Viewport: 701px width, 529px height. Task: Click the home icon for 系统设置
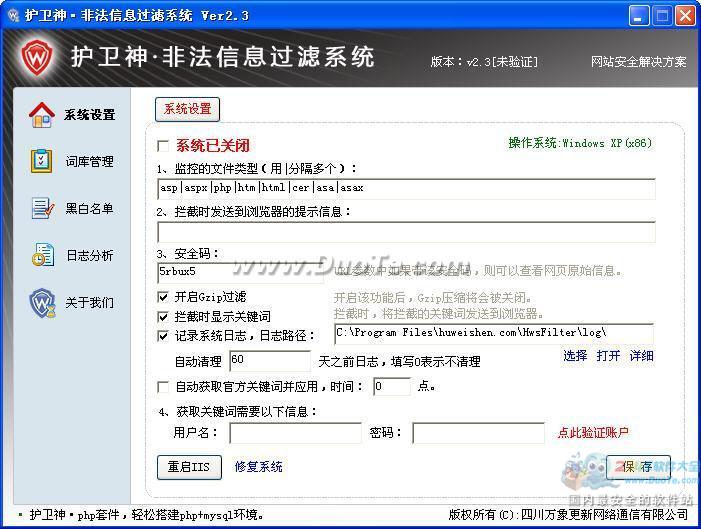(x=42, y=115)
